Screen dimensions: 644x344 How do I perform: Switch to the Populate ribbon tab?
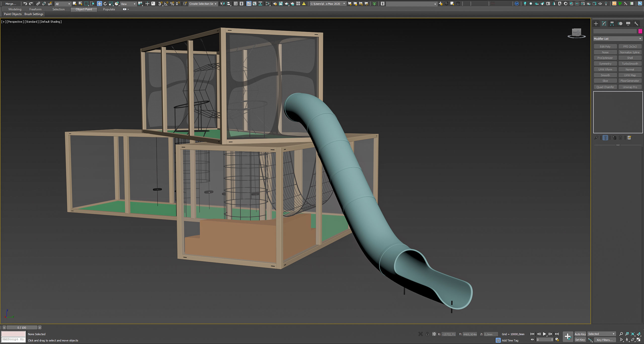point(109,9)
